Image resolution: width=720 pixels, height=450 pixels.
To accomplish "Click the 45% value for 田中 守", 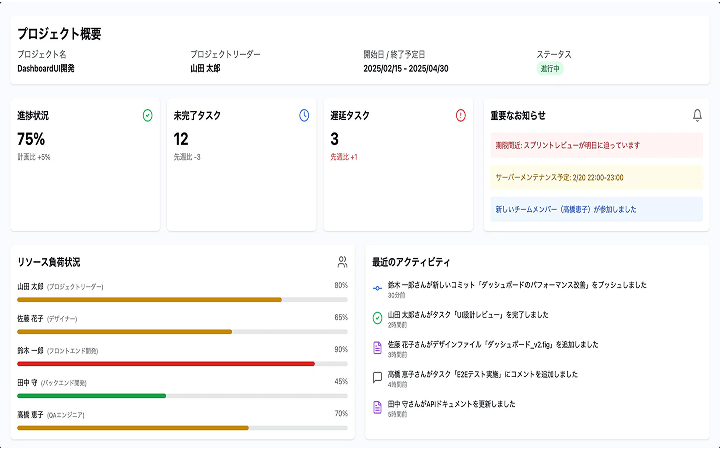I will pos(341,382).
